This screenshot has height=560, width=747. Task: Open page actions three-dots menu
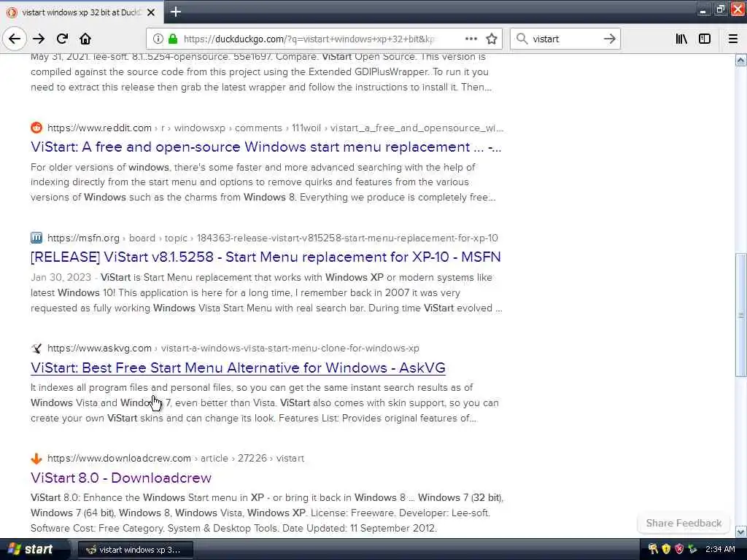click(x=471, y=39)
